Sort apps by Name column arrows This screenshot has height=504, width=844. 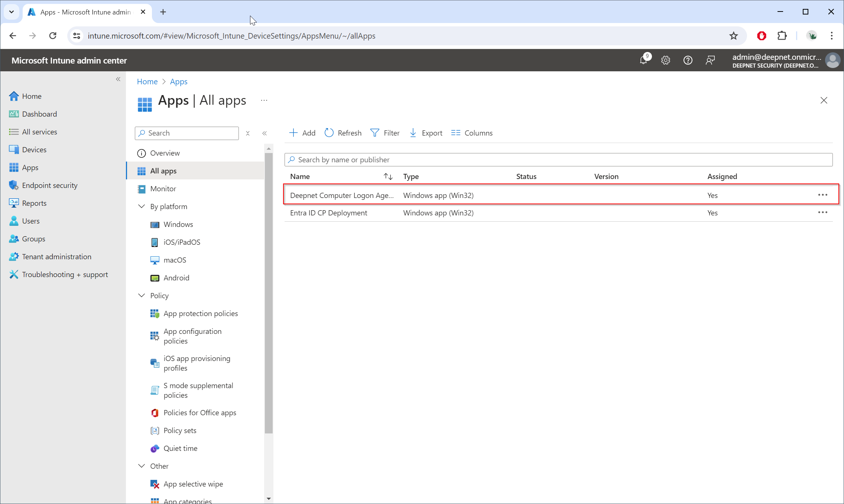(388, 177)
